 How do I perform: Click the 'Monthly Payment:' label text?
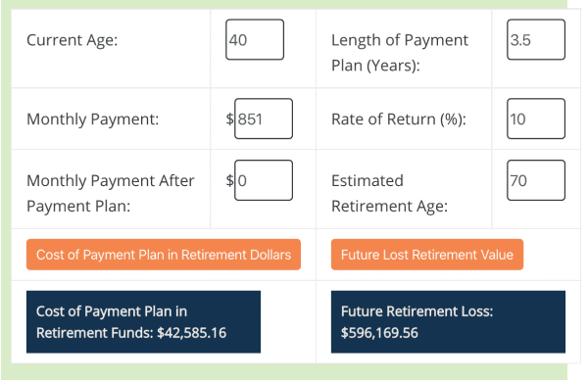click(x=93, y=119)
